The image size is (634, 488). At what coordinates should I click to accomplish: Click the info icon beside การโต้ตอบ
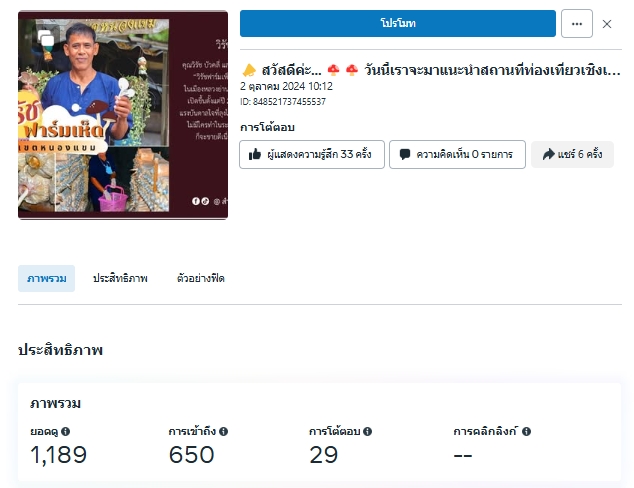367,432
